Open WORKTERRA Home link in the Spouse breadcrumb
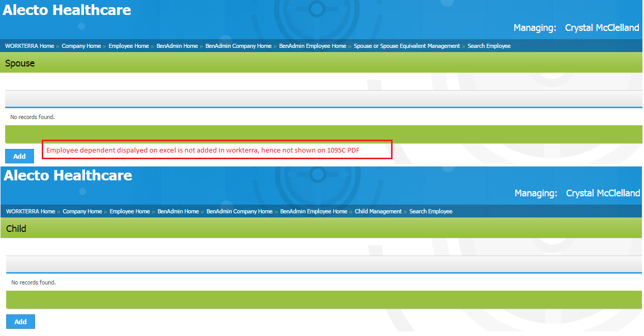Viewport: 644px width, 336px height. pyautogui.click(x=29, y=46)
